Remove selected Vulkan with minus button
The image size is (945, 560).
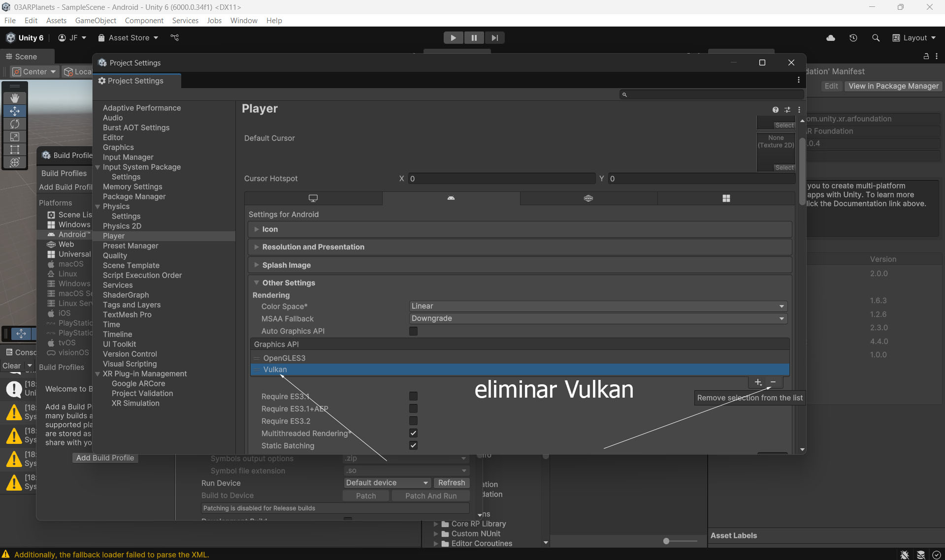pos(773,382)
